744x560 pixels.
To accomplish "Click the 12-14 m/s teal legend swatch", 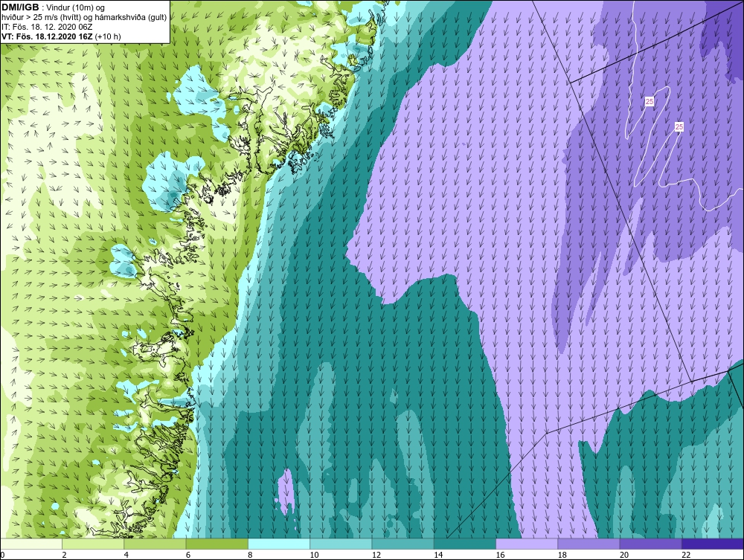I will point(403,544).
